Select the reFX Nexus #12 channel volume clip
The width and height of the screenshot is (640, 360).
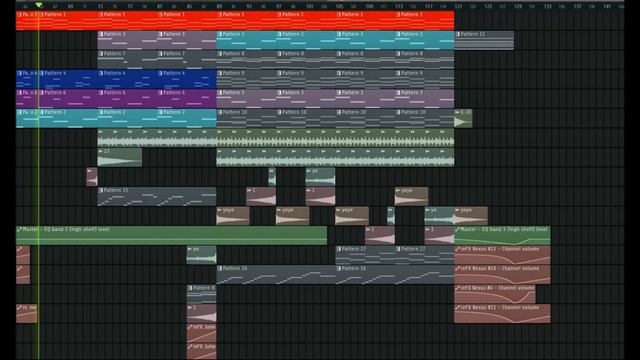coord(502,255)
